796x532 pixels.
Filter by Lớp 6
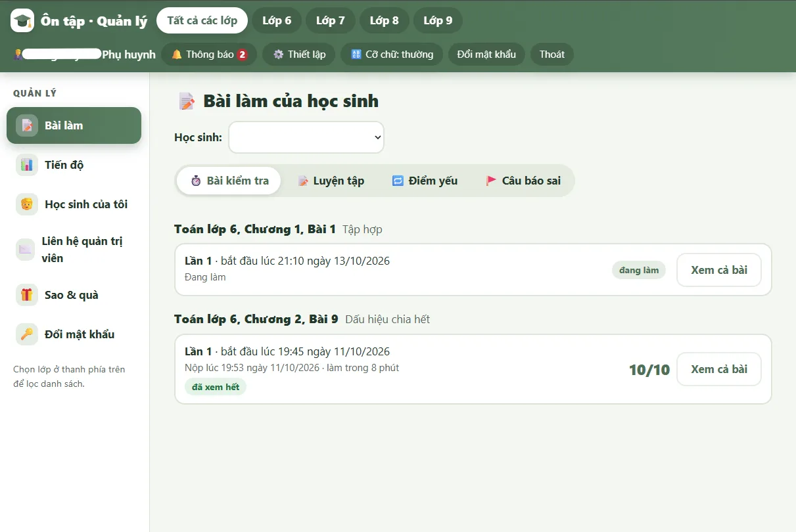pos(277,20)
